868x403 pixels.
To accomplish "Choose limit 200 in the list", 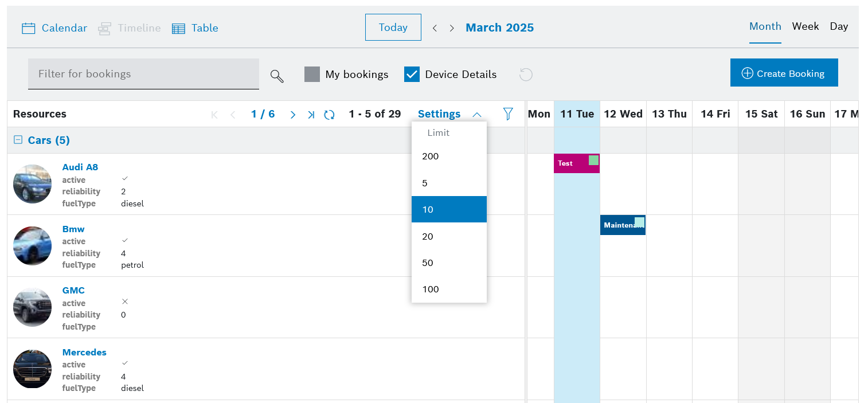I will pos(430,156).
